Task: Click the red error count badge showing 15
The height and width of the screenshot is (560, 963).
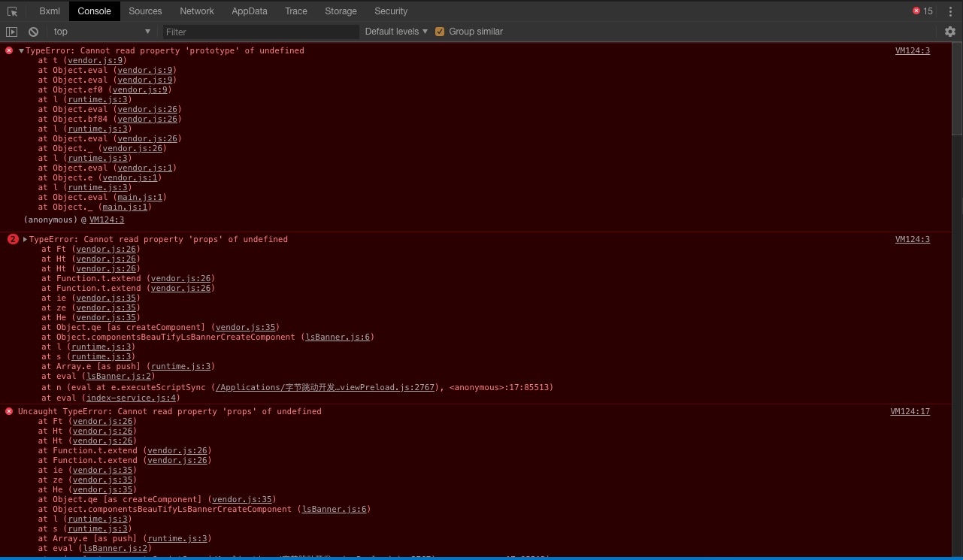Action: [x=922, y=11]
